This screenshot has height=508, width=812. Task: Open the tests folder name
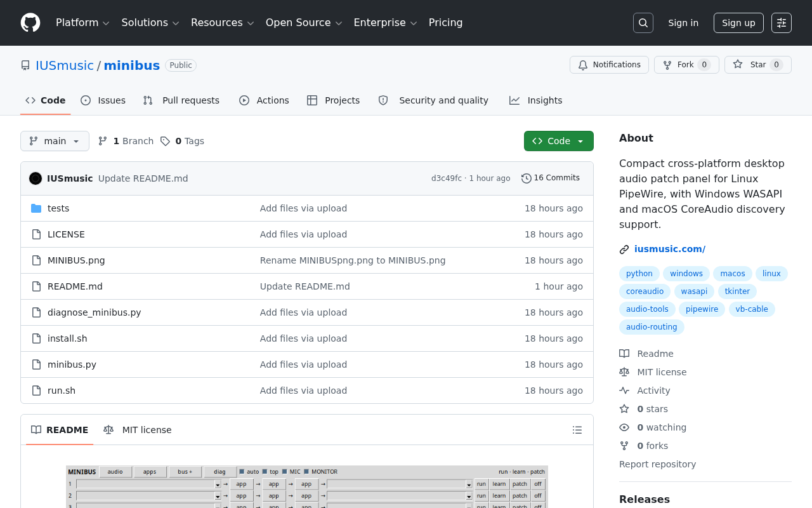(x=58, y=208)
